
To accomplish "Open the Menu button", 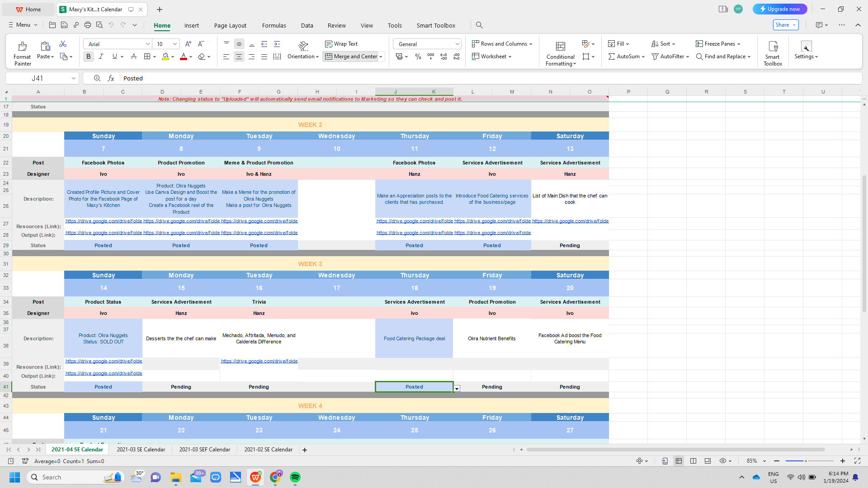I will (23, 25).
